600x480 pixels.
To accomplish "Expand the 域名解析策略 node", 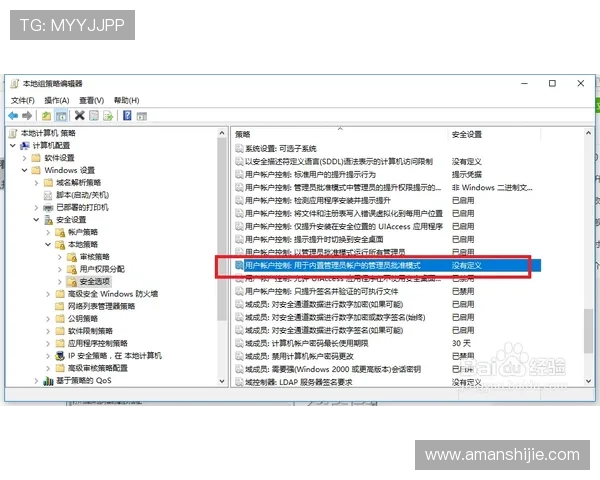I will click(36, 183).
